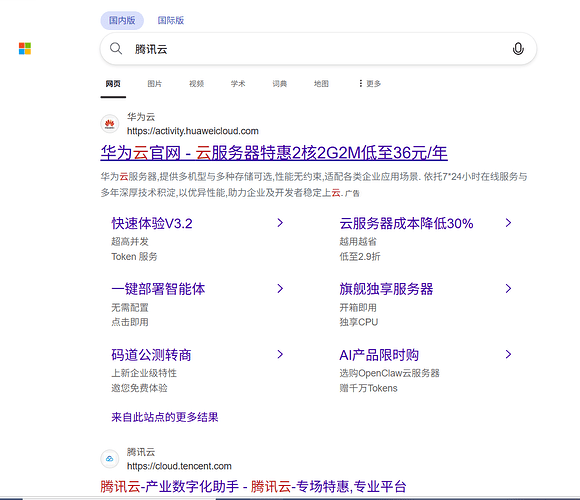Switch to 国内版 search mode
Screen dimensions: 580x500
122,20
